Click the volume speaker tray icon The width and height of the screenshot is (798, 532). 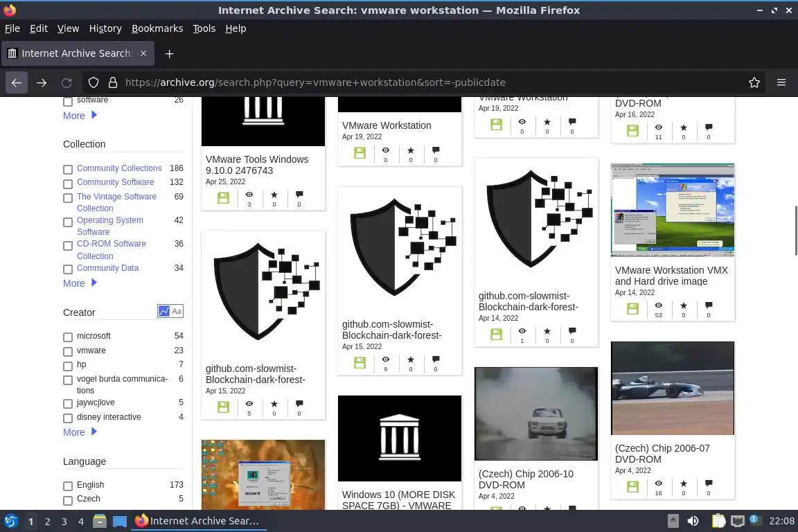click(x=693, y=521)
